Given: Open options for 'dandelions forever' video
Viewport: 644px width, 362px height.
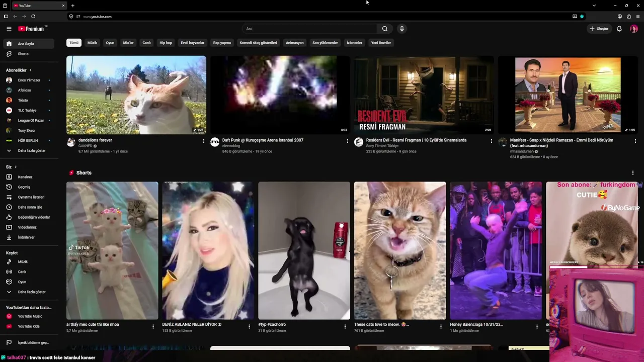Looking at the screenshot, I should (x=204, y=141).
